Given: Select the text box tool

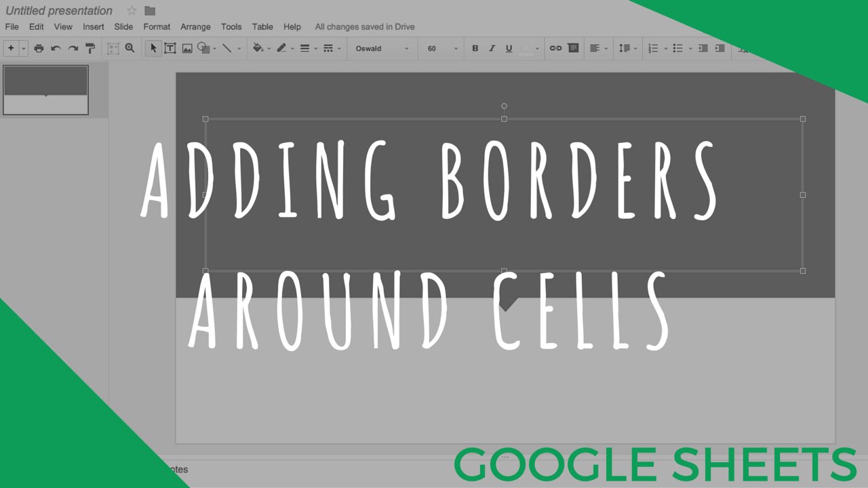Looking at the screenshot, I should click(x=170, y=48).
